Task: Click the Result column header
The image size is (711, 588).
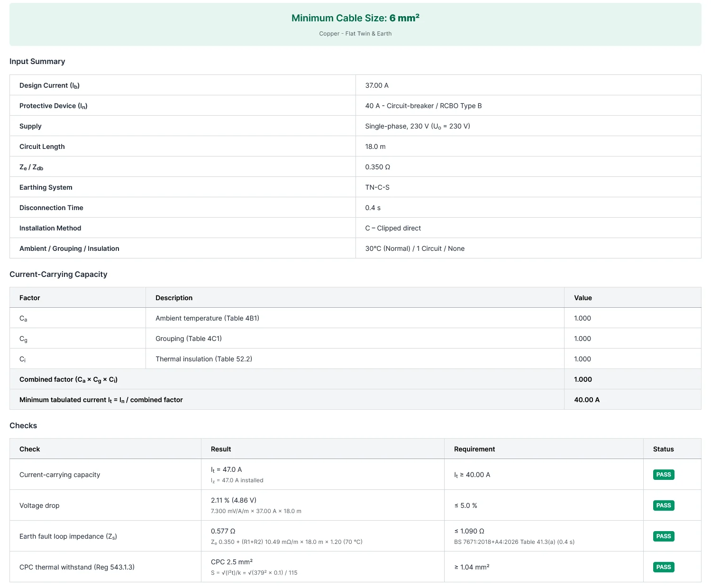Action: pos(221,449)
